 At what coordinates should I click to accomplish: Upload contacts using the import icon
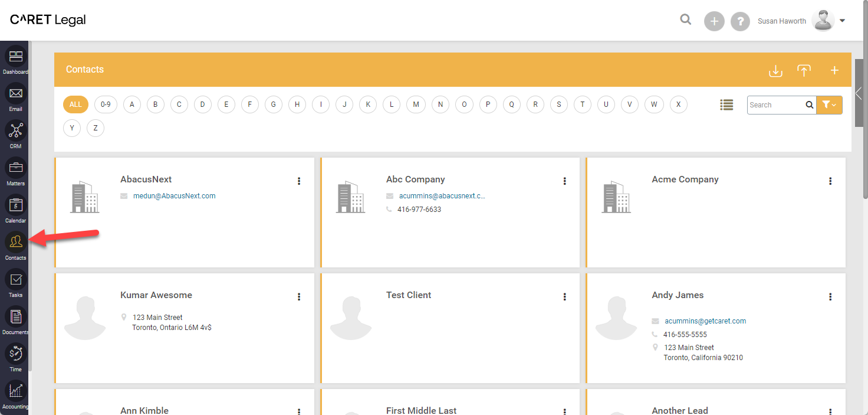click(804, 70)
